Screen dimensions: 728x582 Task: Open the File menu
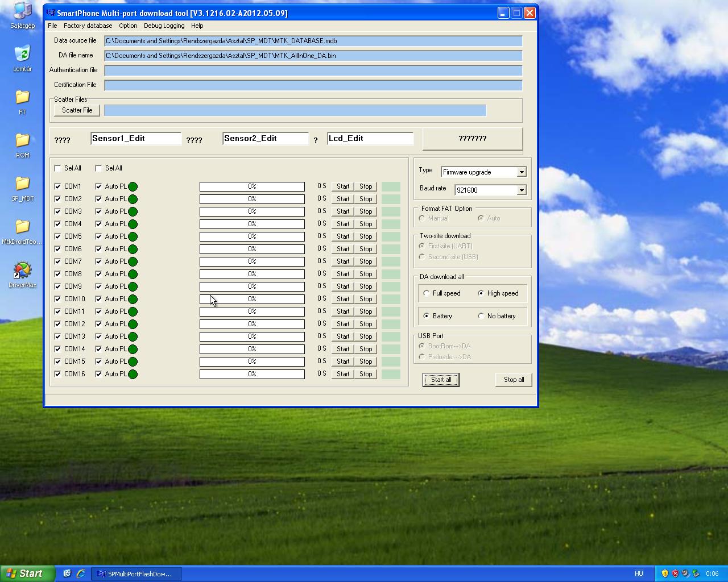click(x=52, y=26)
